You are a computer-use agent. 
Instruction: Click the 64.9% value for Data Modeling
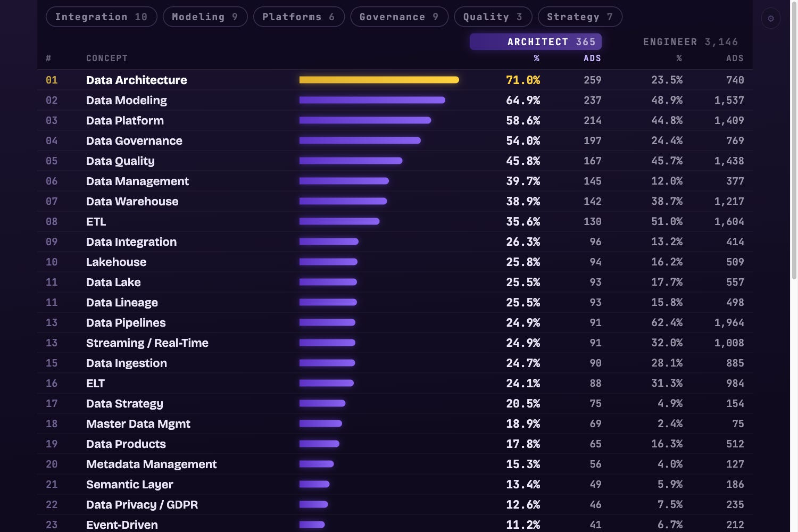[523, 100]
